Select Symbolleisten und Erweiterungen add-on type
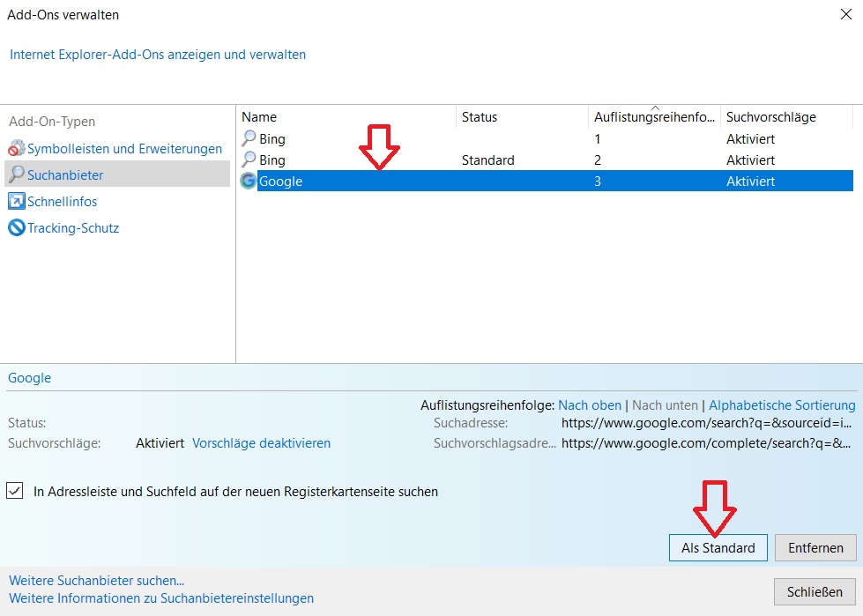This screenshot has width=863, height=616. [124, 149]
